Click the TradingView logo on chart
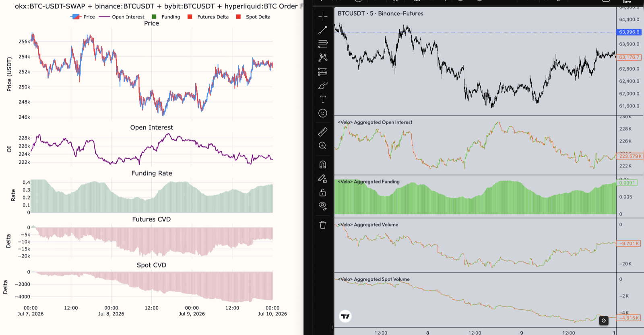This screenshot has height=335, width=644. point(345,317)
